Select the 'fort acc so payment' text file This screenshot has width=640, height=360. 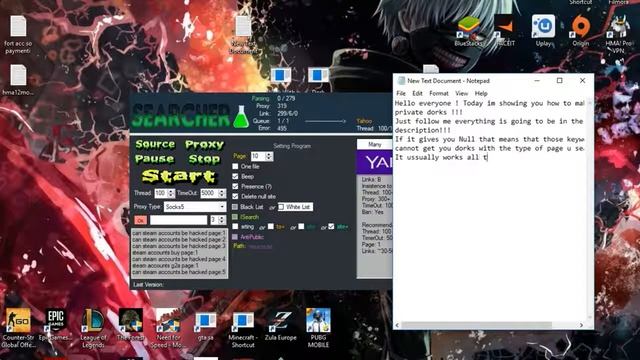[x=18, y=35]
